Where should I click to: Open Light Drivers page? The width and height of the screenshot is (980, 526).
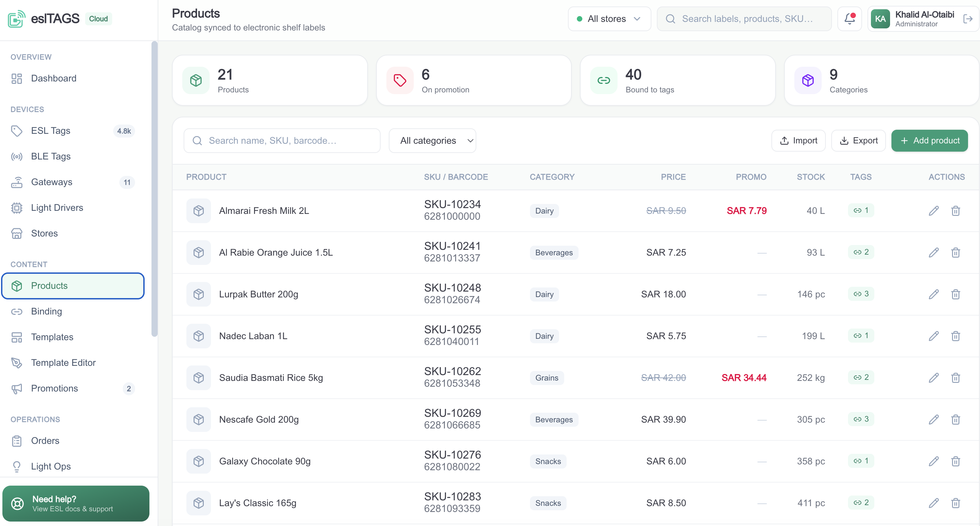[73, 208]
